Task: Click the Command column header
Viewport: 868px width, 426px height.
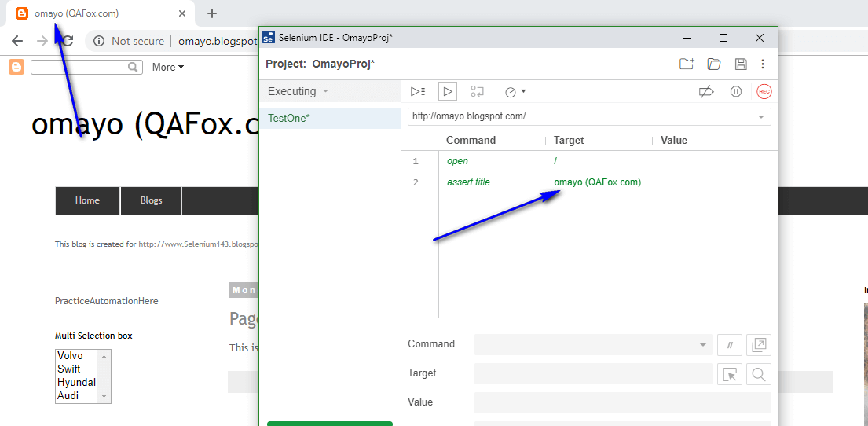Action: click(471, 140)
